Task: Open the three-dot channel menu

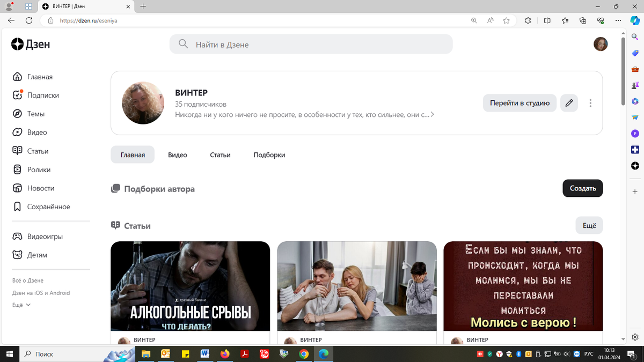Action: [590, 103]
